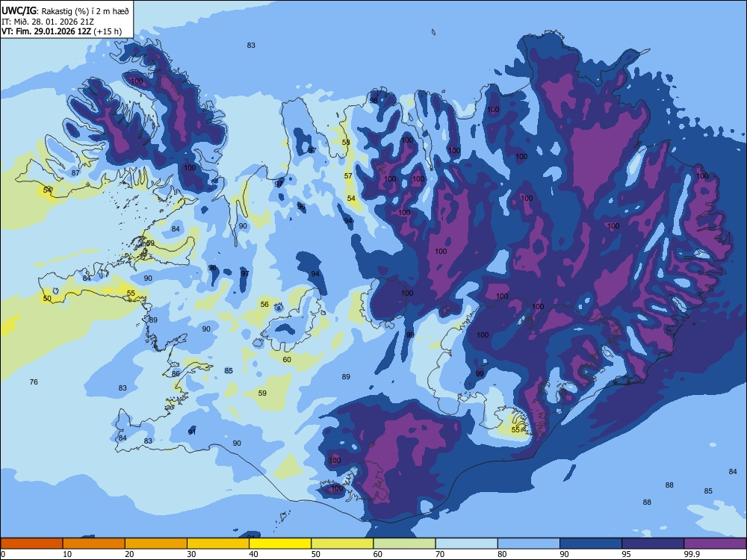Pick the pale green 60–70 legend swatch

404,544
